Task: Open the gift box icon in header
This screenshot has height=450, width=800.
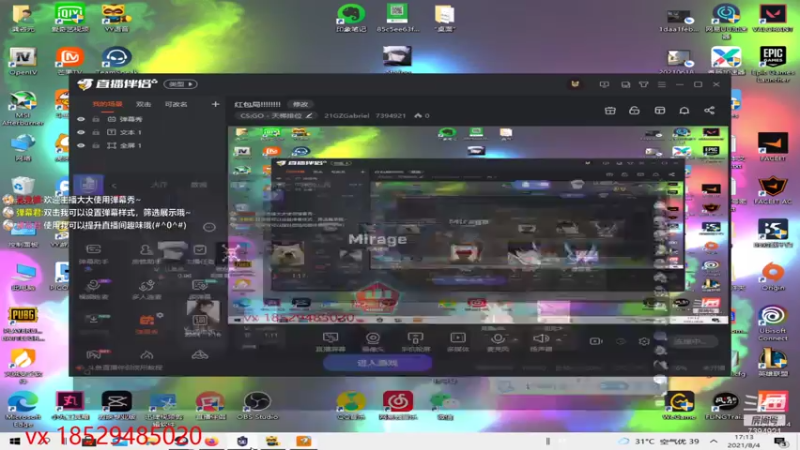Action: click(610, 110)
